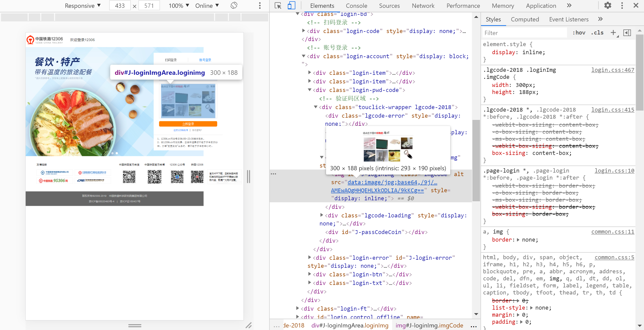The height and width of the screenshot is (330, 644).
Task: Switch to the Network tab
Action: coord(423,6)
